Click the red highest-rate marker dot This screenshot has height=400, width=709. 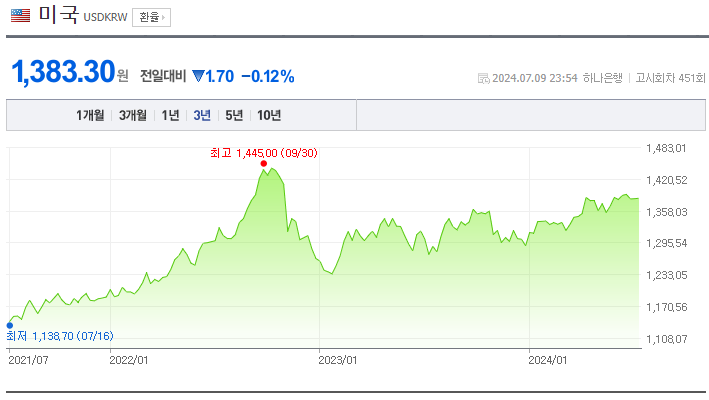[264, 164]
